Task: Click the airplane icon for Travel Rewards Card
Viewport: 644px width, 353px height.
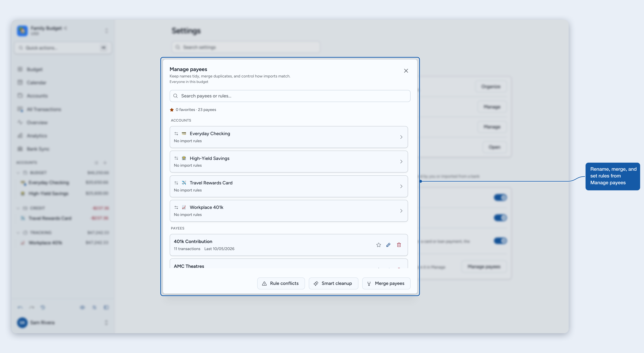Action: 184,183
